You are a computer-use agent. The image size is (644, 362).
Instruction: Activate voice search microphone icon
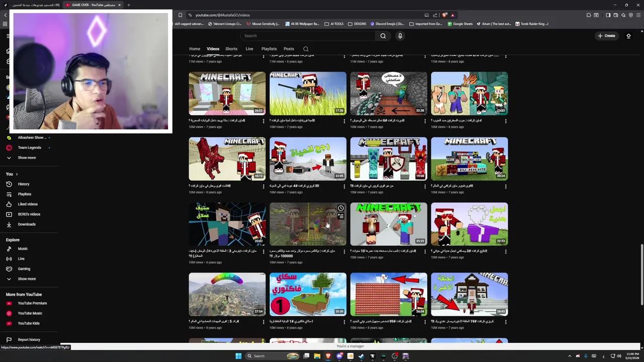pos(400,36)
